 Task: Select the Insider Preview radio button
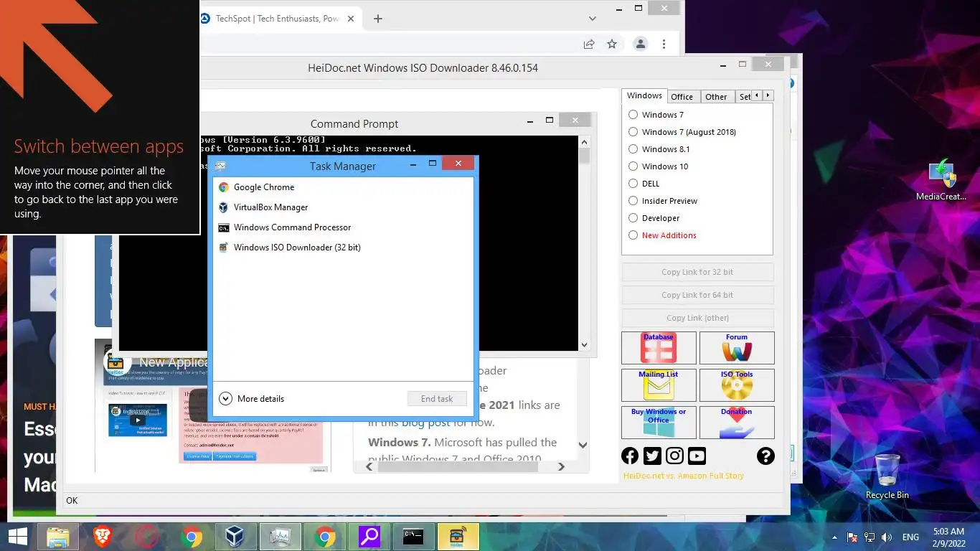[633, 201]
